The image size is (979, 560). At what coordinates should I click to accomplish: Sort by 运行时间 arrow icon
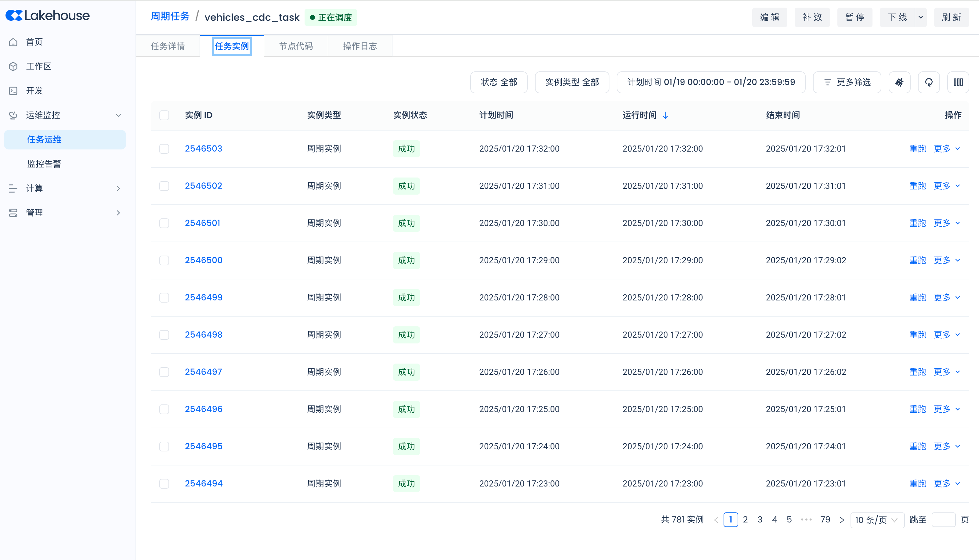click(665, 115)
